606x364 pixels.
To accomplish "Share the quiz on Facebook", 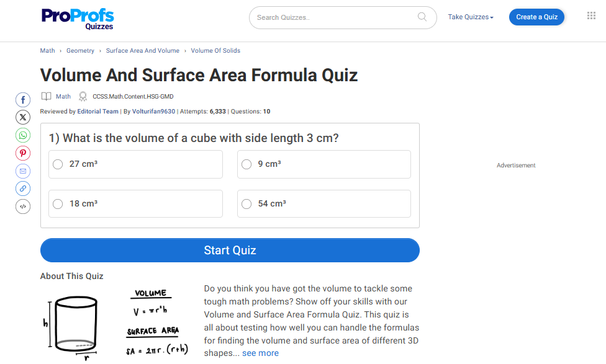I will 23,99.
